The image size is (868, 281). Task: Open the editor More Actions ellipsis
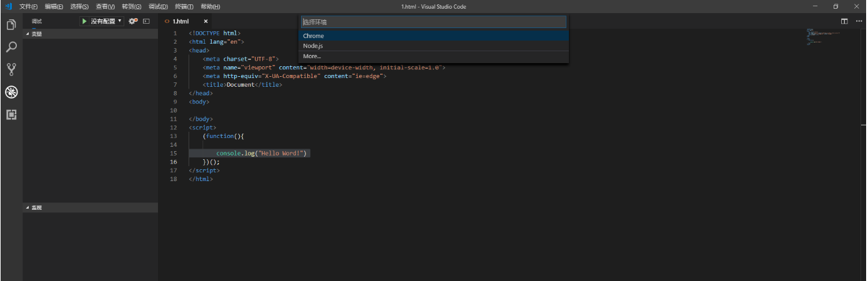pos(859,21)
